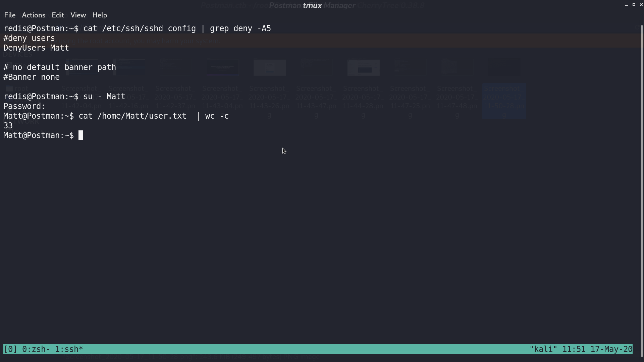Click the "33" output value
Screen dimensions: 644x362
tap(8, 126)
